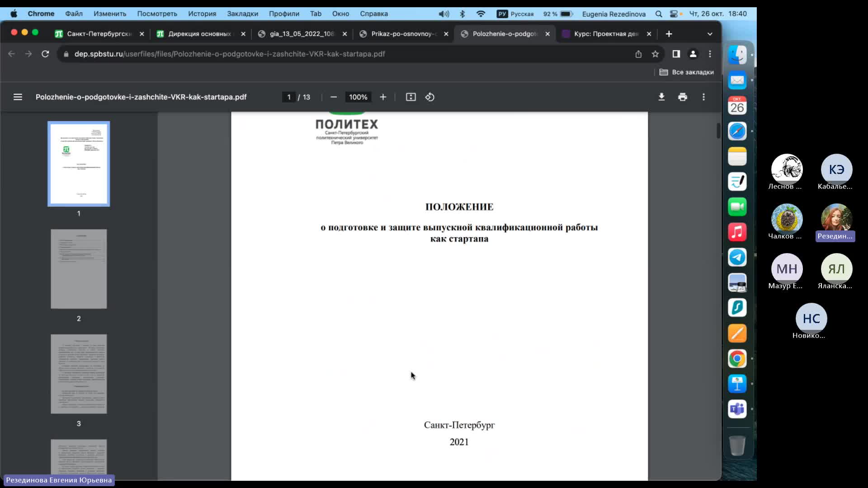Open the Справка menu
Viewport: 868px width, 488px height.
(x=374, y=14)
